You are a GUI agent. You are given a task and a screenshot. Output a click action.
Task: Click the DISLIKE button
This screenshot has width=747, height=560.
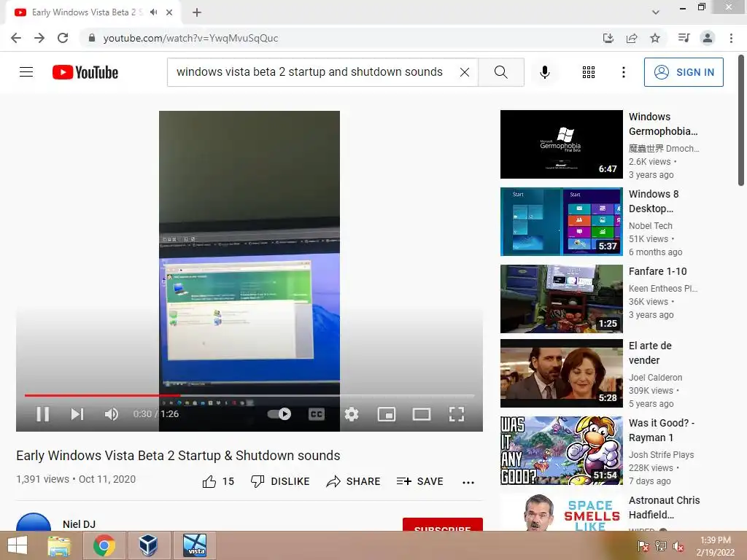280,481
